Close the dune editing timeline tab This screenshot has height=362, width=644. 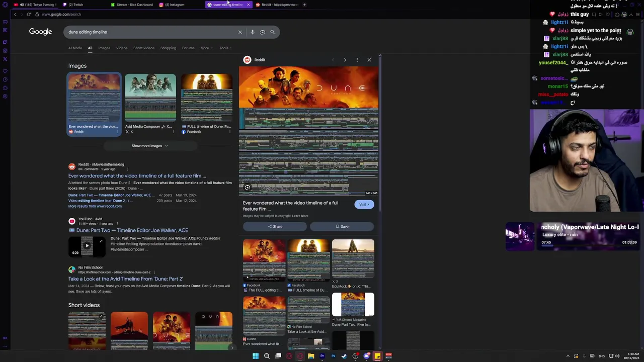248,5
